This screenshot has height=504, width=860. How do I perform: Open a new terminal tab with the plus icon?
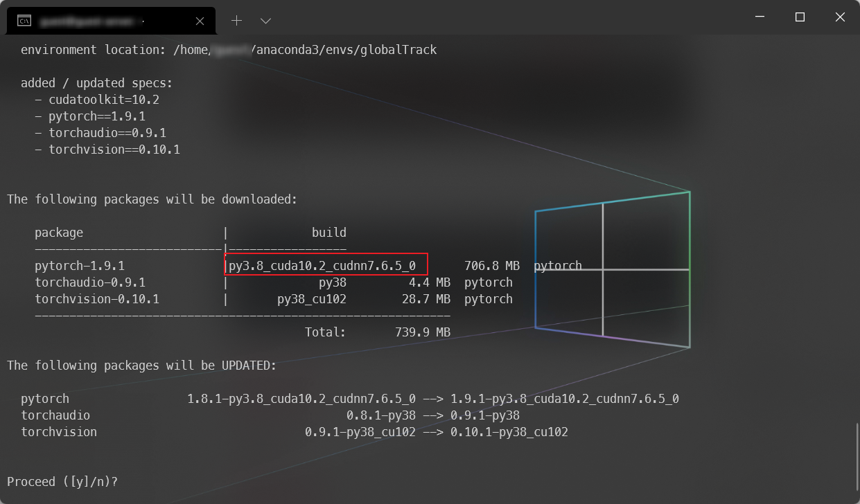pyautogui.click(x=236, y=20)
